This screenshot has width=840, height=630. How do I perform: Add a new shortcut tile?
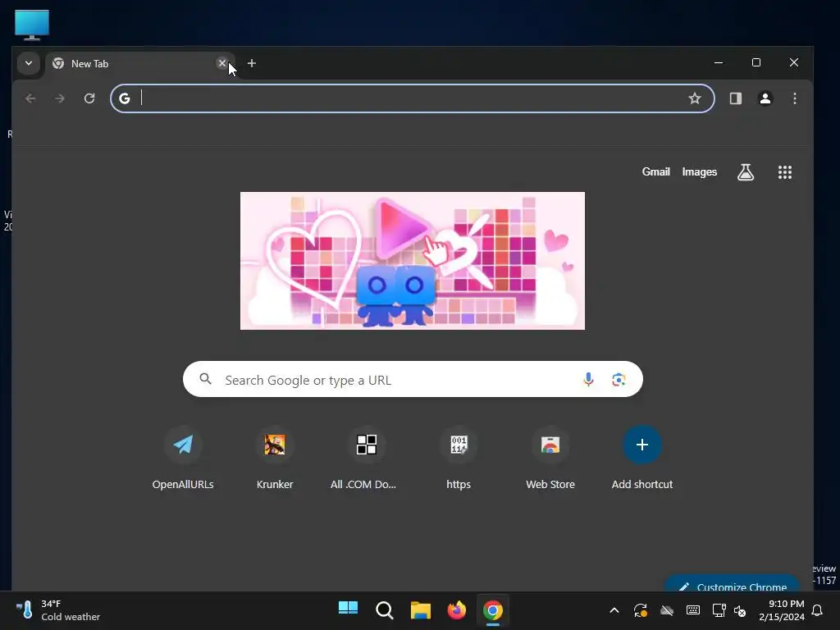click(x=641, y=459)
